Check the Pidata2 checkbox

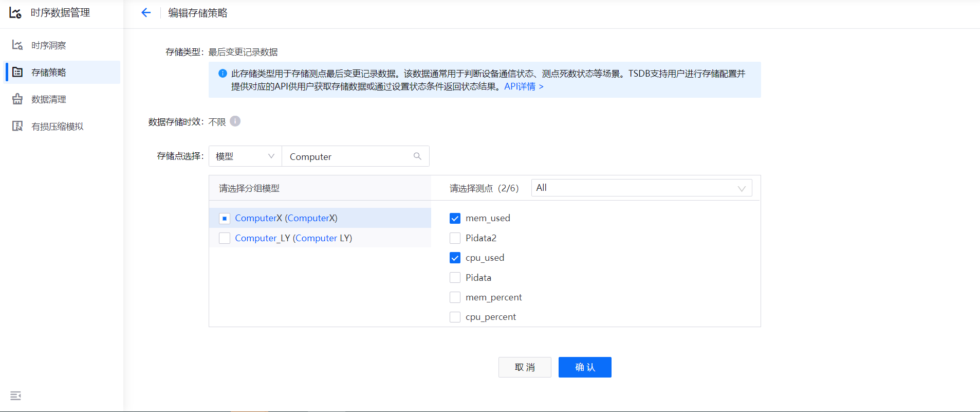click(x=455, y=238)
